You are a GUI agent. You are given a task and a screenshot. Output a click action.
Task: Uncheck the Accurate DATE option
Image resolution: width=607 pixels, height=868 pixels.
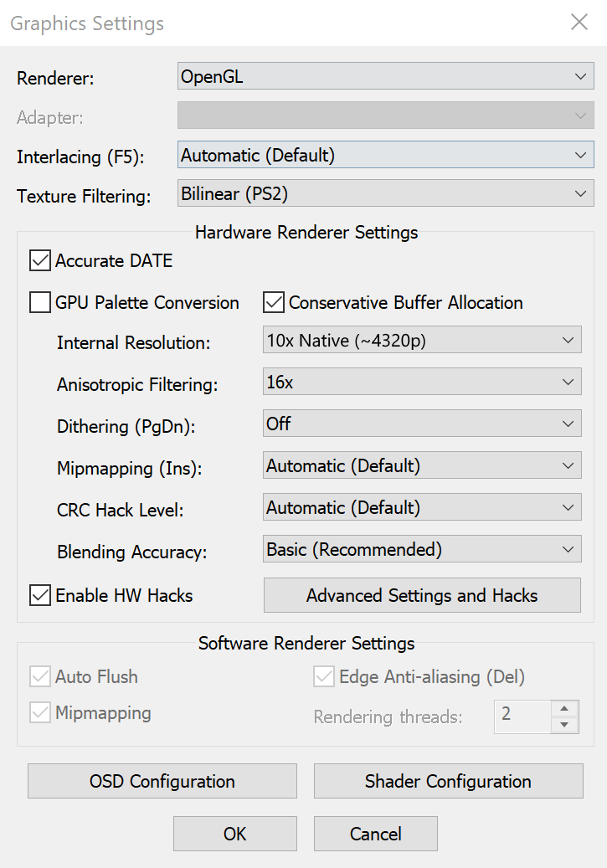(x=39, y=260)
